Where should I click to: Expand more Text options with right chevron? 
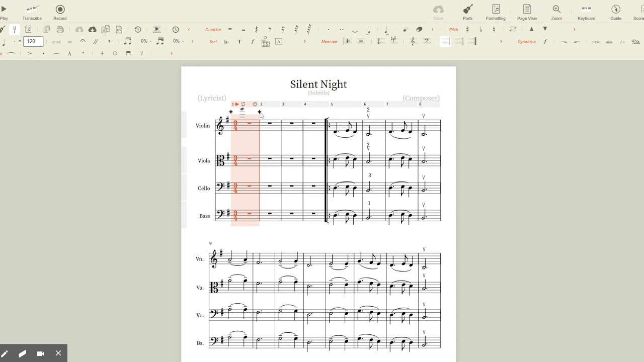[x=304, y=42]
